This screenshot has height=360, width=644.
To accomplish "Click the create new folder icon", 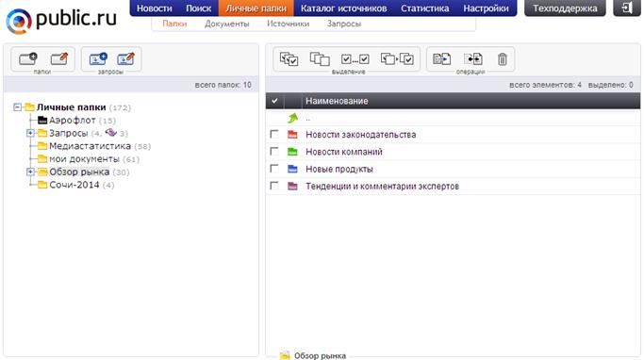I will (28, 58).
